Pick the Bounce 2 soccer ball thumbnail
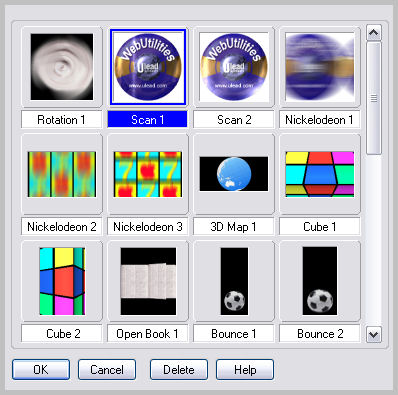This screenshot has width=398, height=395. coord(320,281)
